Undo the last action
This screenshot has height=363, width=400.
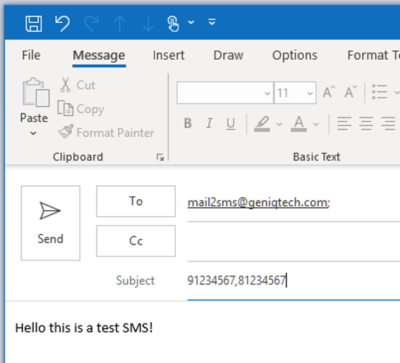(x=62, y=24)
